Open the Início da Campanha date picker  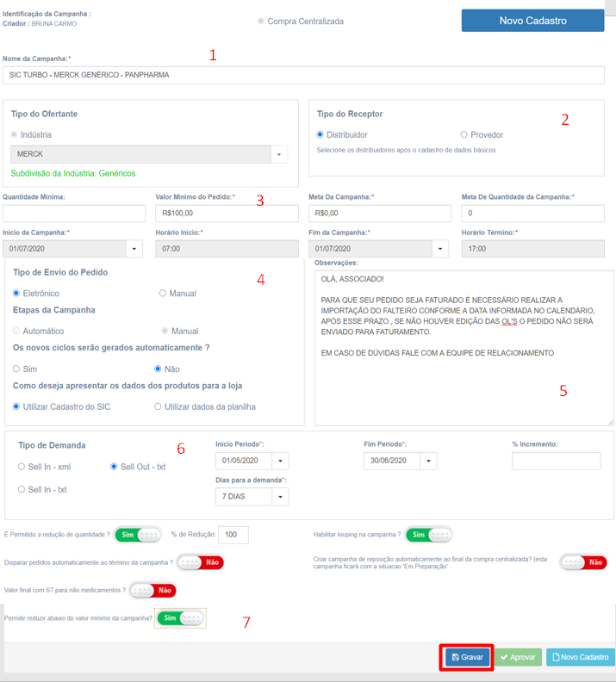(x=134, y=249)
